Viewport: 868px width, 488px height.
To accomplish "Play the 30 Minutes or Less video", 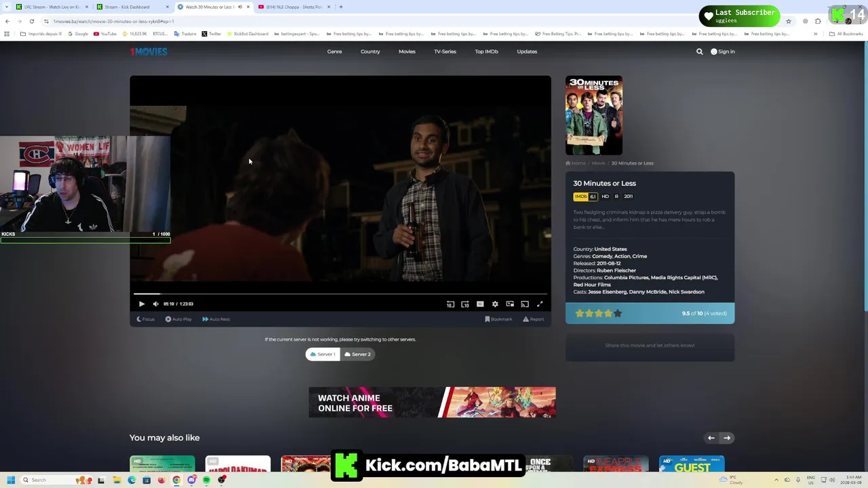I will tap(142, 304).
